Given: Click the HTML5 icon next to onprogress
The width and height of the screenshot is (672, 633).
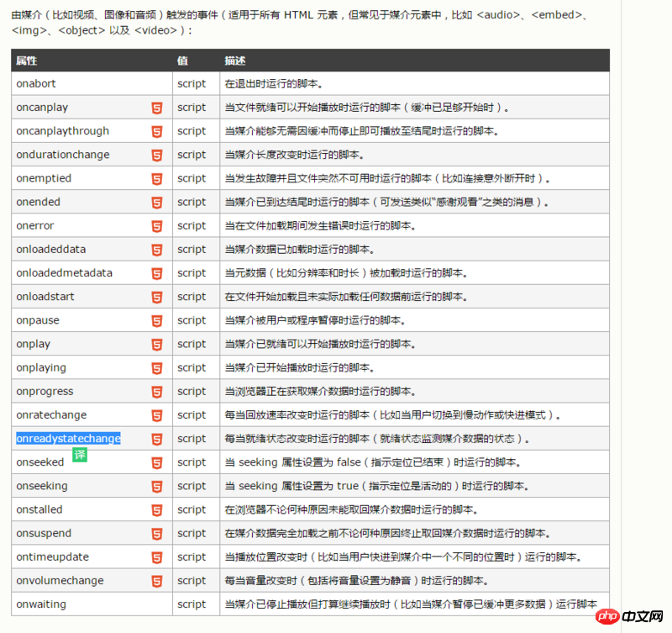Looking at the screenshot, I should [157, 392].
